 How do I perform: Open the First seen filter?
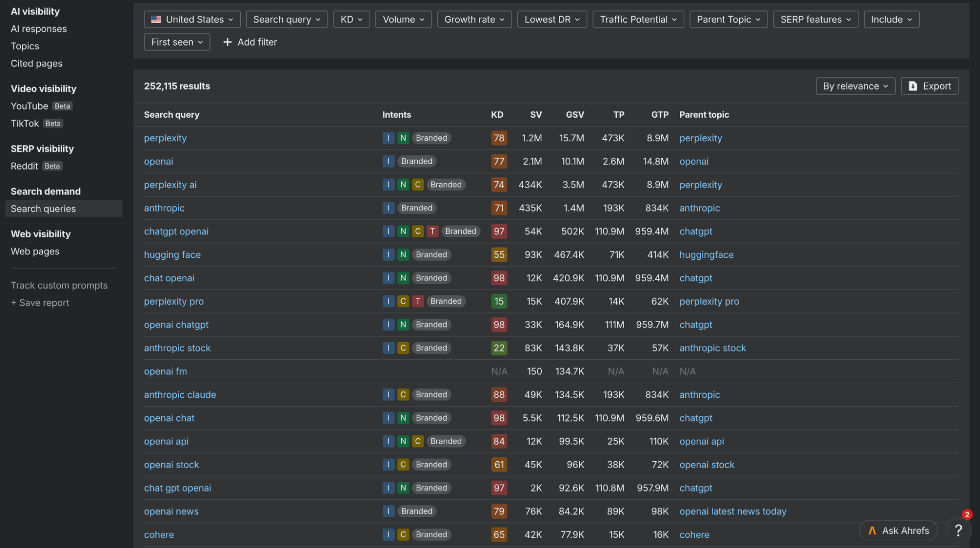click(x=177, y=42)
